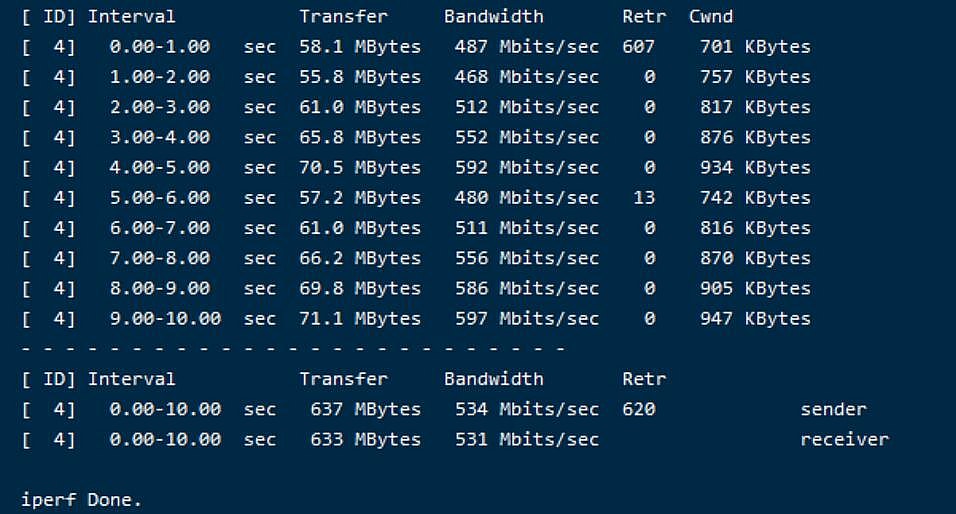Click the first Retr column header

point(644,16)
